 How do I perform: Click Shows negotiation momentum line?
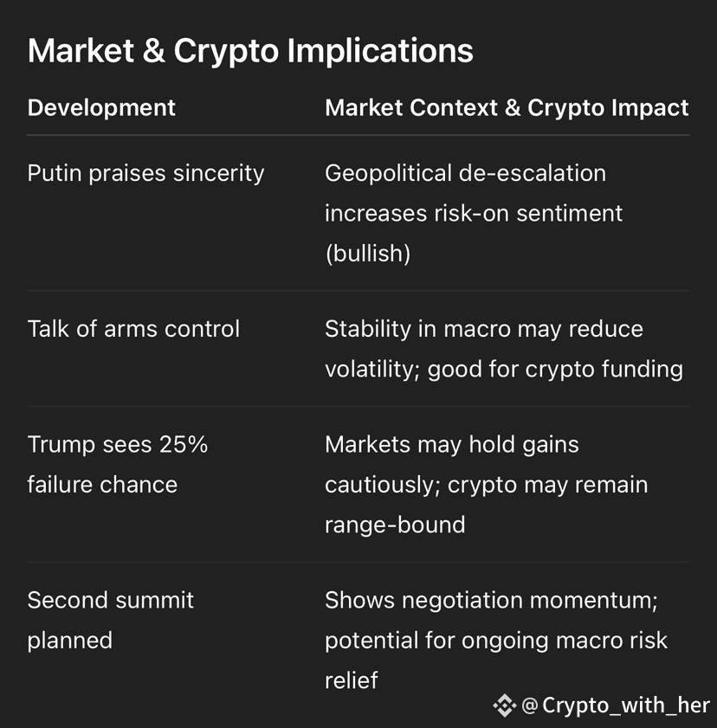[491, 601]
